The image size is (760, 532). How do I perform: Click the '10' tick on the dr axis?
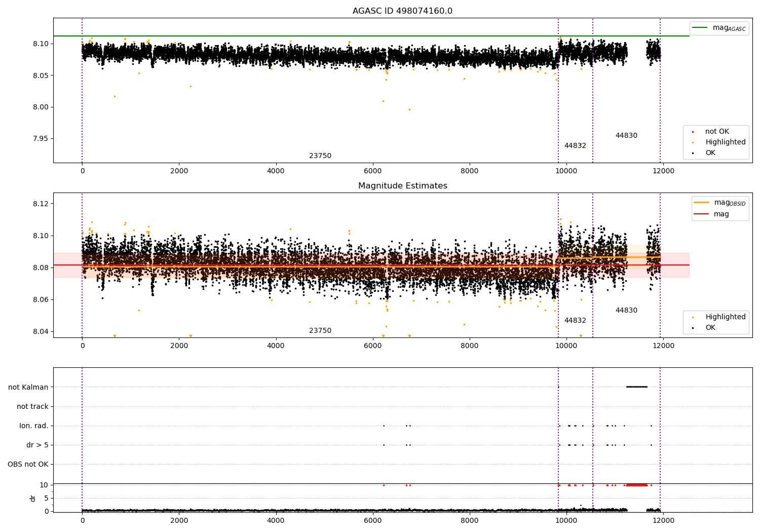[44, 485]
